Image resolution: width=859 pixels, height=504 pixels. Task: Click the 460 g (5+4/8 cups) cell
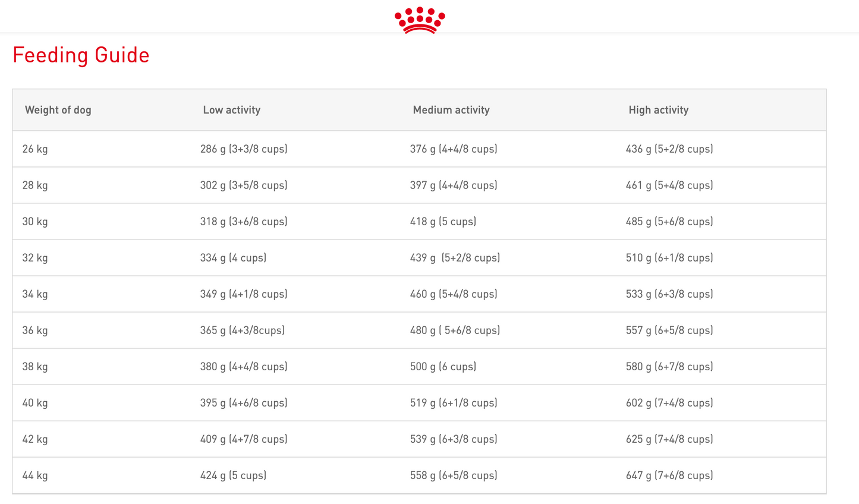tap(454, 294)
